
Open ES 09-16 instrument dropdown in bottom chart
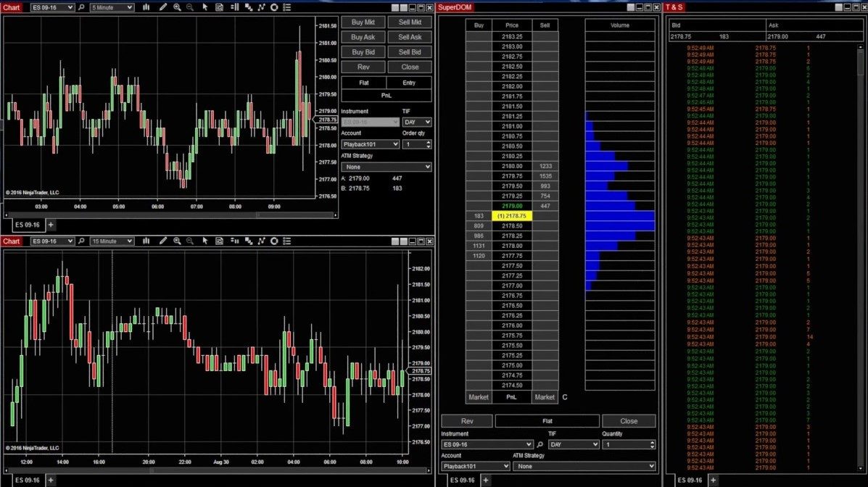point(53,241)
